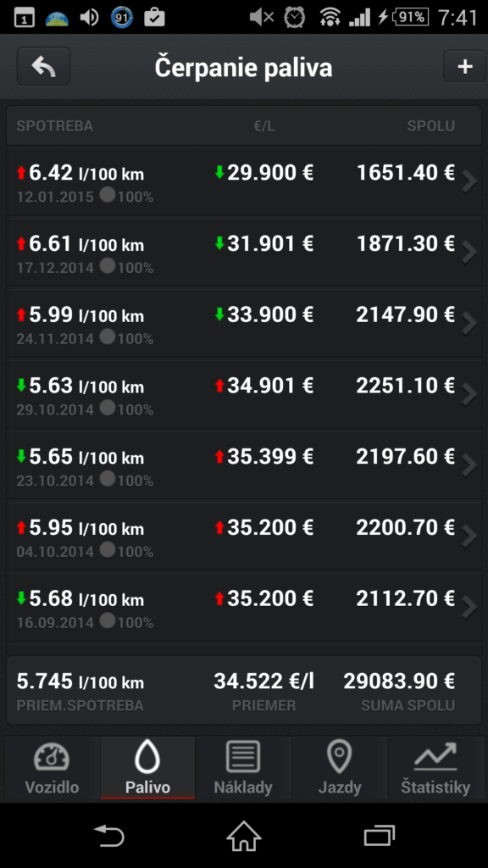
Task: Tap the Android home navigation icon
Action: (244, 836)
